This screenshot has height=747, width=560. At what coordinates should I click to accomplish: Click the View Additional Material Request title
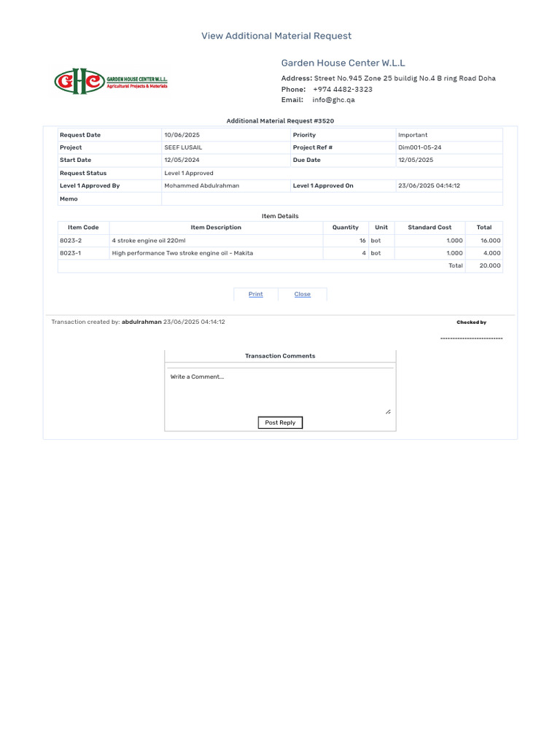coord(276,36)
